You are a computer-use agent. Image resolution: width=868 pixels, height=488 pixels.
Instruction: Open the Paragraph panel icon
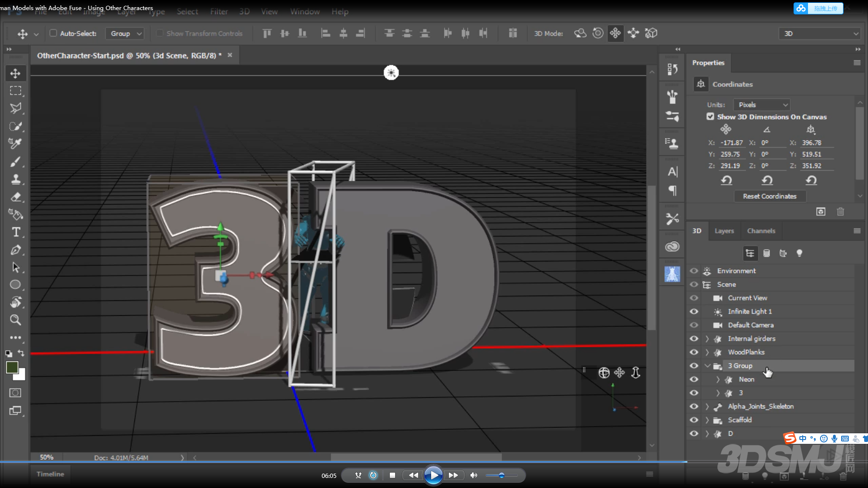point(672,190)
